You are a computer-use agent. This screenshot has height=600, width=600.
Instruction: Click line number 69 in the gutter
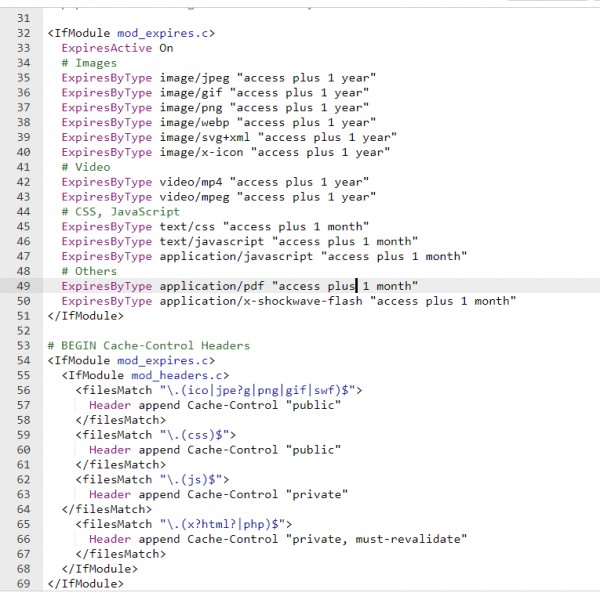22,583
